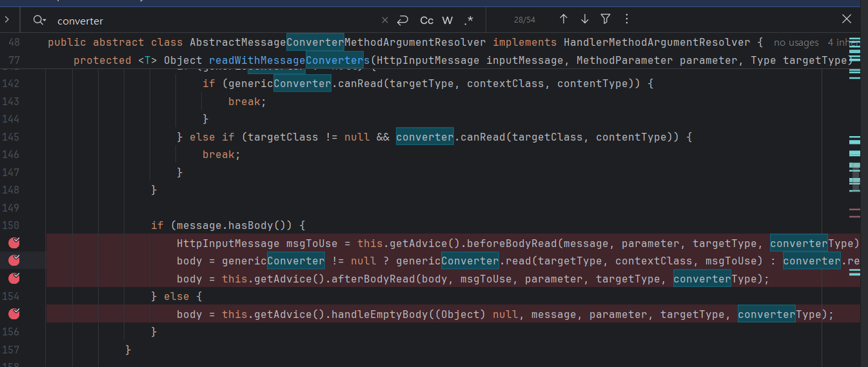Screen dimensions: 868x367
Task: Go to previous occurrence up arrow
Action: pos(563,19)
